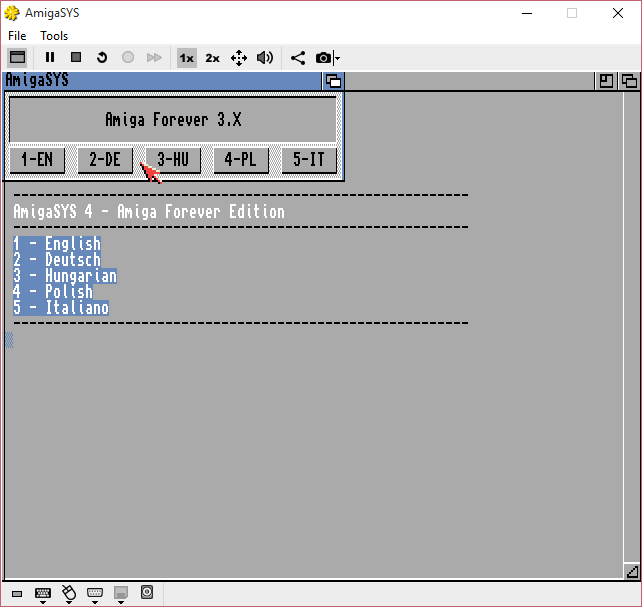This screenshot has height=607, width=642.
Task: Toggle the fullscreen window mode icon
Action: click(17, 57)
